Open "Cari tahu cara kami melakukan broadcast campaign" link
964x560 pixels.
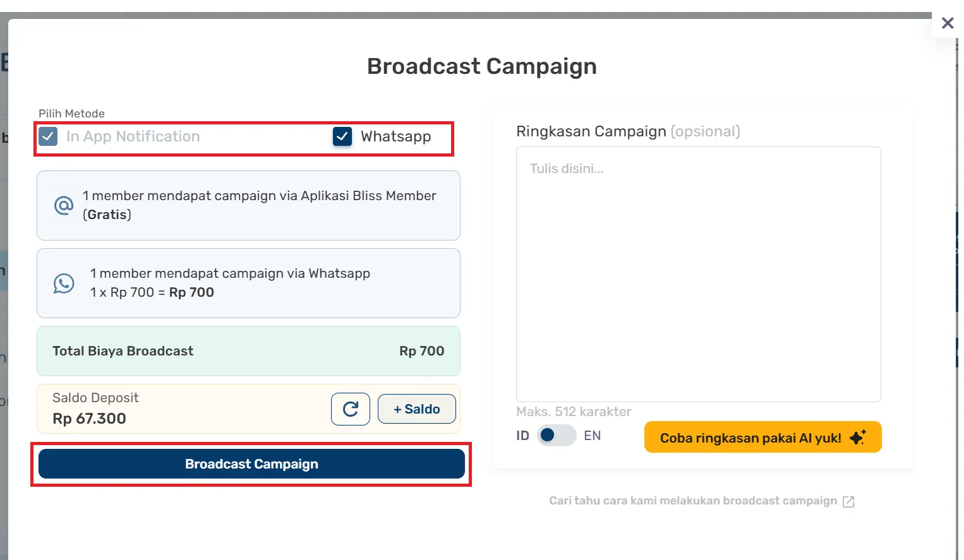click(x=692, y=501)
